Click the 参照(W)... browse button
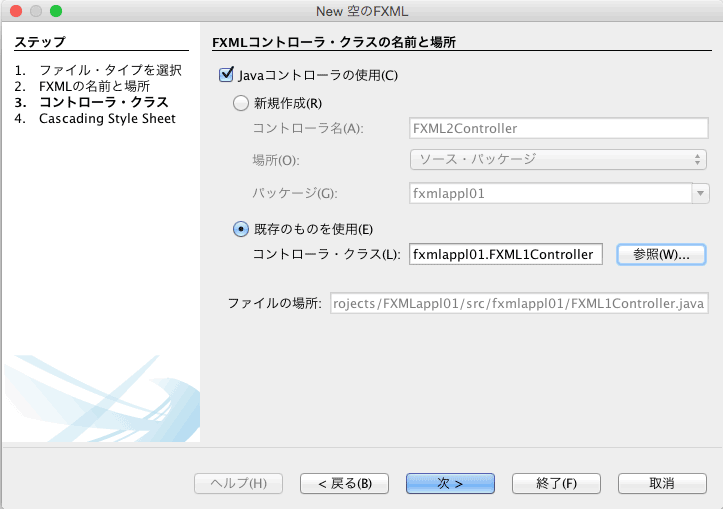This screenshot has width=723, height=509. [x=661, y=254]
